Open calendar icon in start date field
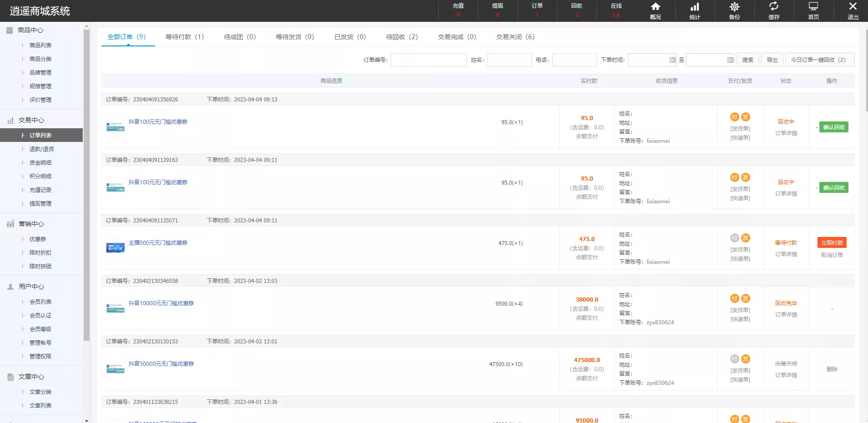The width and height of the screenshot is (868, 423). [672, 60]
